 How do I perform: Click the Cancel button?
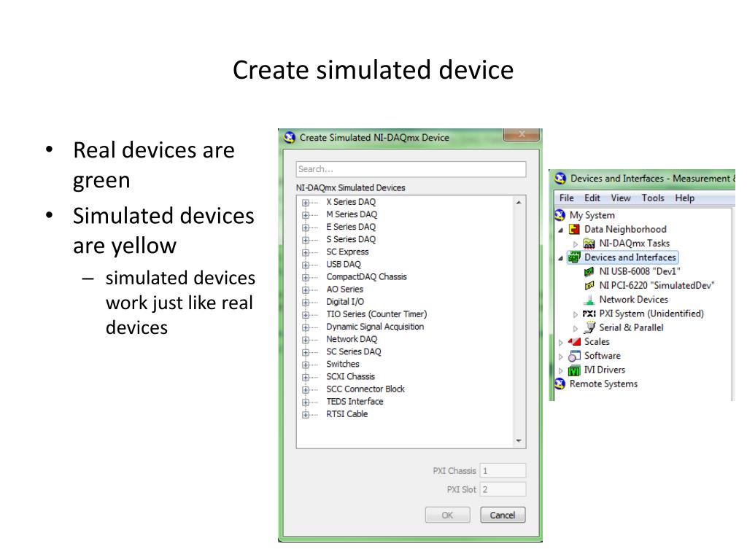pos(503,516)
